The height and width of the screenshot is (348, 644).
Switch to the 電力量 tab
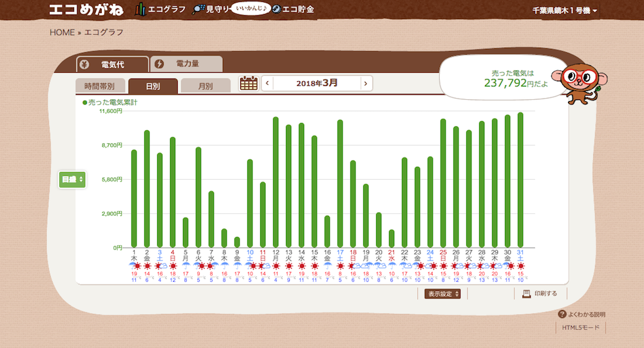[187, 64]
